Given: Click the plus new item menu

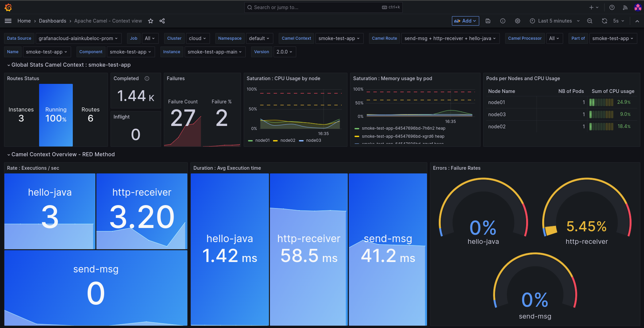Looking at the screenshot, I should [x=594, y=7].
